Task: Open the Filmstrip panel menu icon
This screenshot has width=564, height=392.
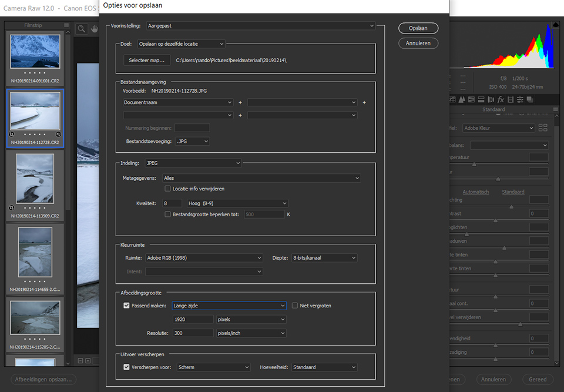Action: coord(66,25)
